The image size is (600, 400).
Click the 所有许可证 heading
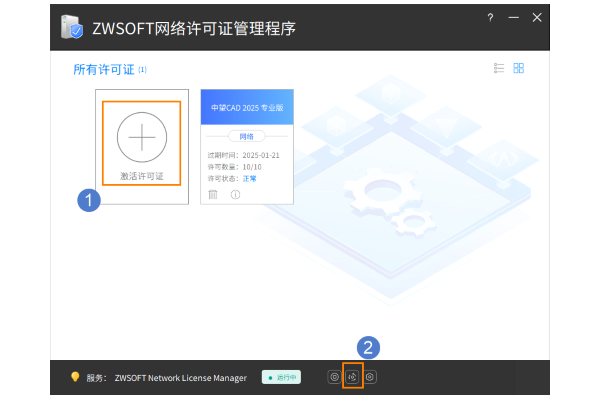coord(104,69)
